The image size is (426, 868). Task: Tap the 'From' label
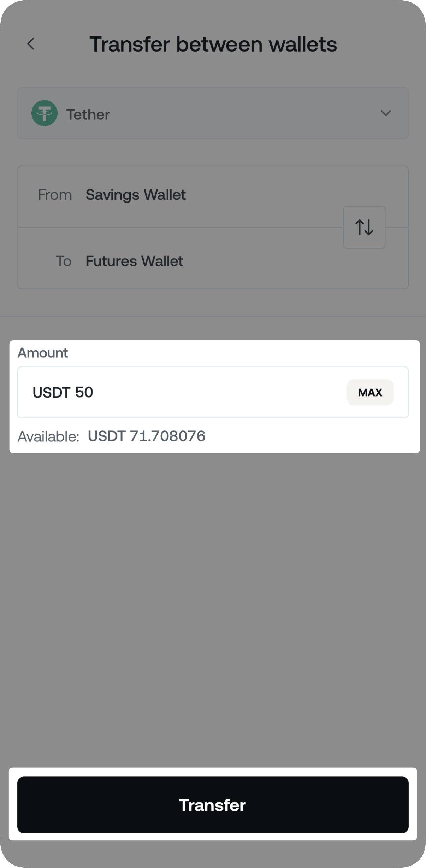(x=55, y=195)
